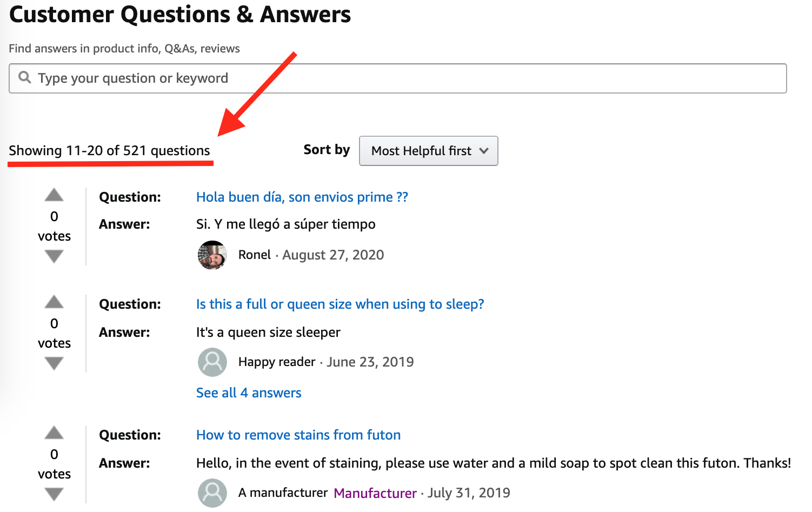
Task: Open the 'Hola buen día' question link
Action: coord(302,197)
